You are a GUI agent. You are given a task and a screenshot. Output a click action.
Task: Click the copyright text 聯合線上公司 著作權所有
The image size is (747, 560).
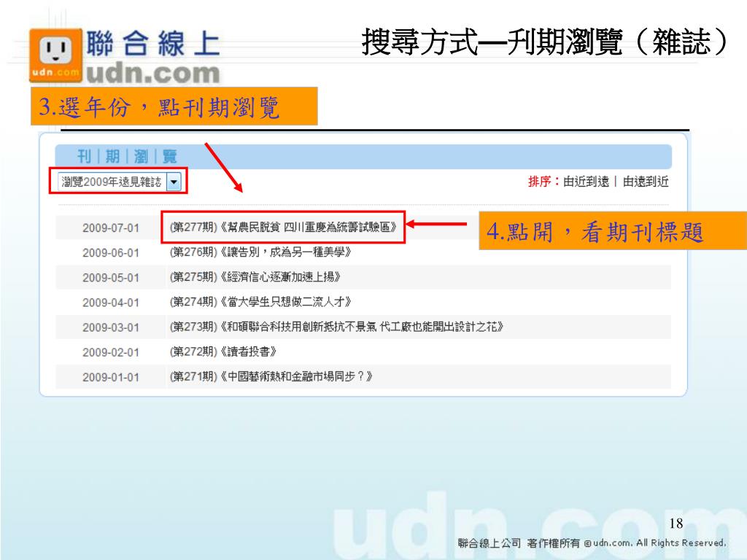point(519,542)
